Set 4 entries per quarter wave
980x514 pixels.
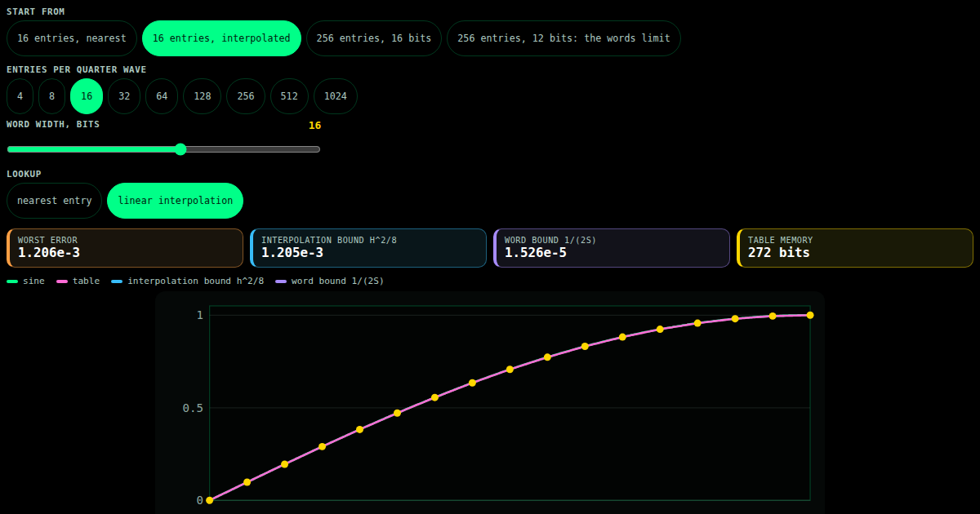coord(20,96)
